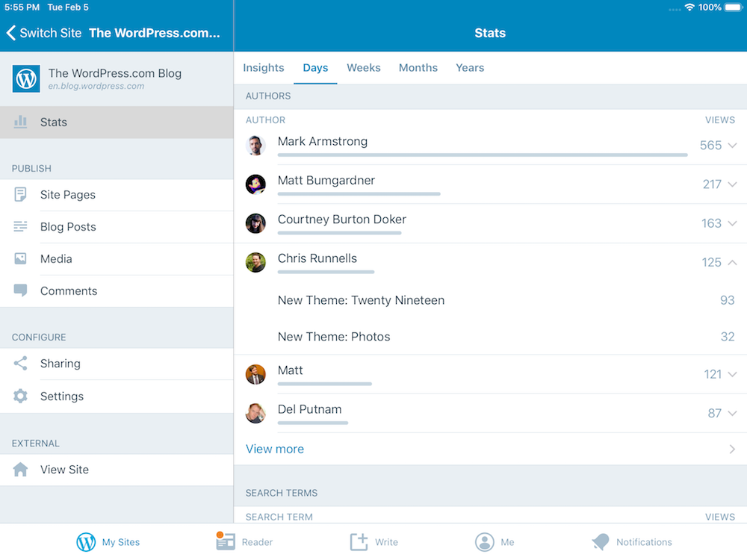Tap Switch Site back button
The image size is (747, 560).
pos(44,33)
